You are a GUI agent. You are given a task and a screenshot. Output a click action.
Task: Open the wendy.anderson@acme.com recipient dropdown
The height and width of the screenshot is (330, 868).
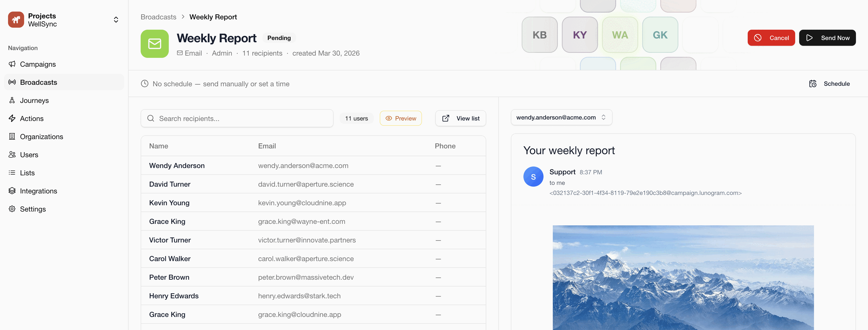pos(561,117)
